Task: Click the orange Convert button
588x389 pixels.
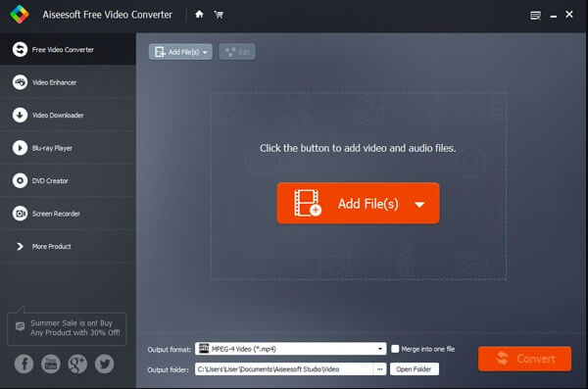Action: [x=524, y=359]
